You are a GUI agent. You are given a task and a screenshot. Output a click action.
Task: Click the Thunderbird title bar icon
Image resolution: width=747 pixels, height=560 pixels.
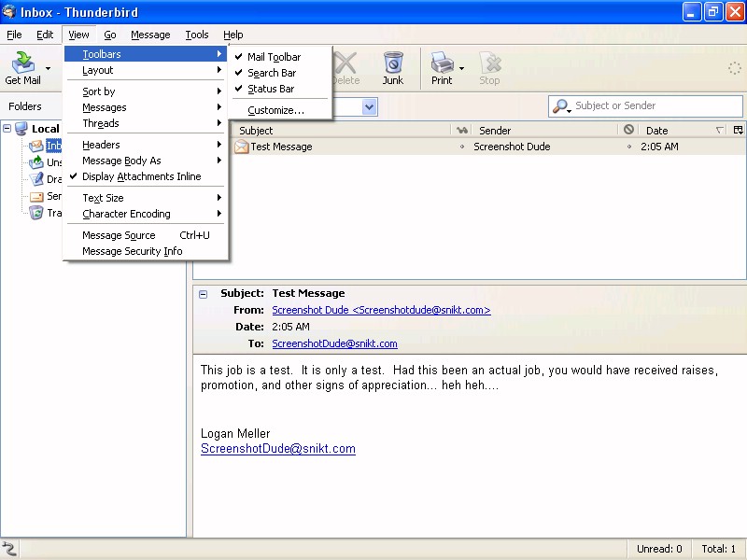point(9,11)
